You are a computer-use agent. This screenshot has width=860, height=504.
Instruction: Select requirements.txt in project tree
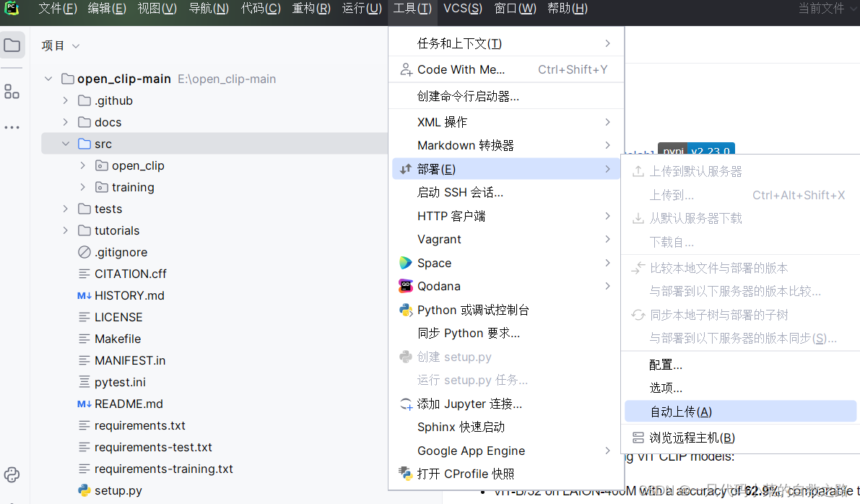click(x=140, y=425)
